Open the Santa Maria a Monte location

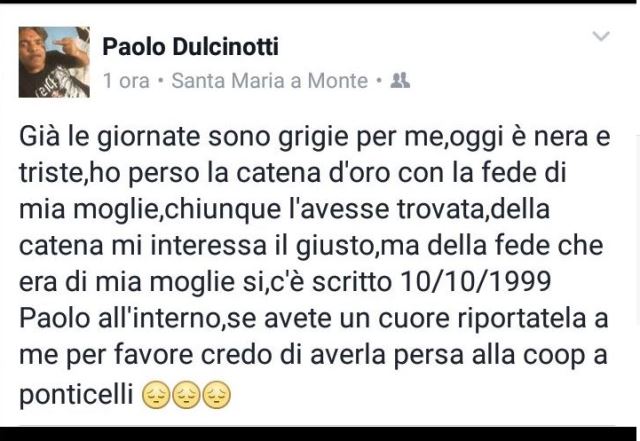click(x=270, y=80)
